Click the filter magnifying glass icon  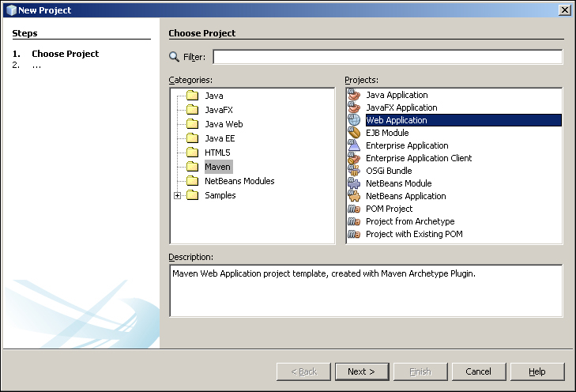point(174,57)
